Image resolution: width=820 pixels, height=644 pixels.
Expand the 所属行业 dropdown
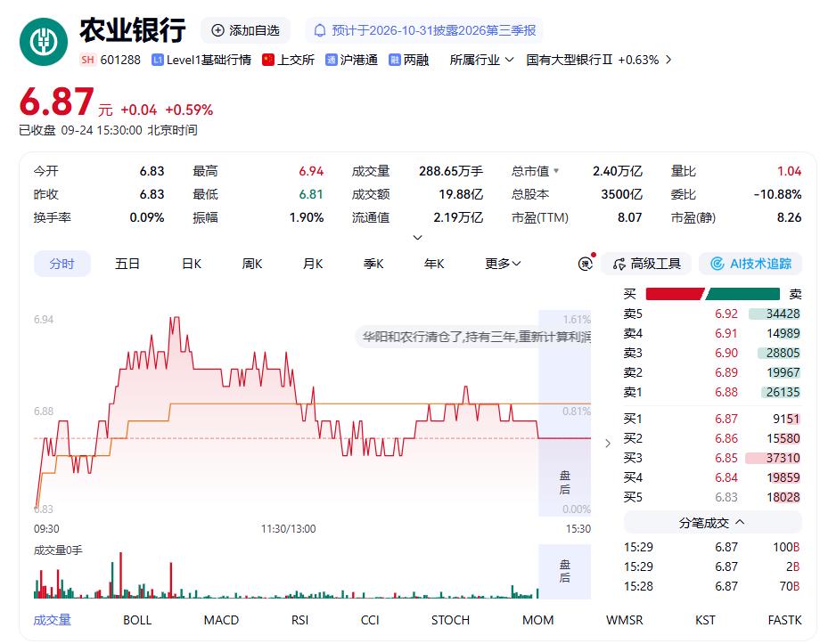click(481, 60)
